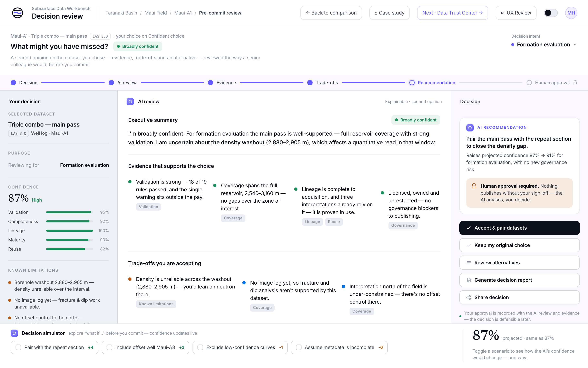Go to Maui-A1 breadcrumb

[x=183, y=13]
